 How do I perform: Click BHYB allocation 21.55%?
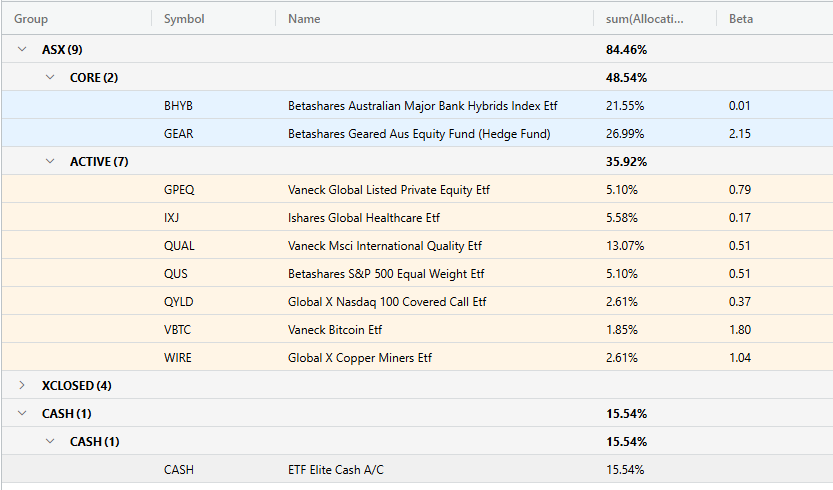point(625,106)
